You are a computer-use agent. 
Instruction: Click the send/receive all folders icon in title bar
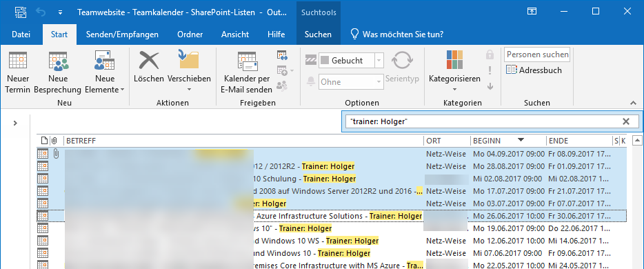coord(21,12)
